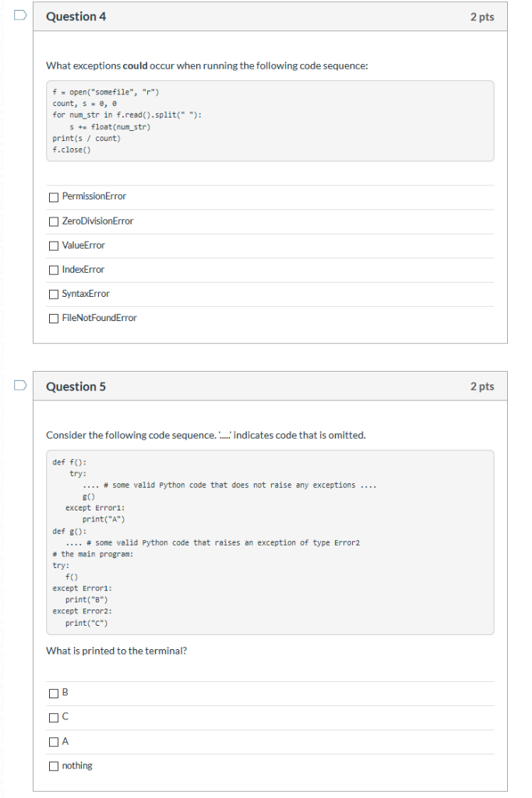Select the 'nothing' answer option
This screenshot has height=798, width=532.
pos(53,765)
